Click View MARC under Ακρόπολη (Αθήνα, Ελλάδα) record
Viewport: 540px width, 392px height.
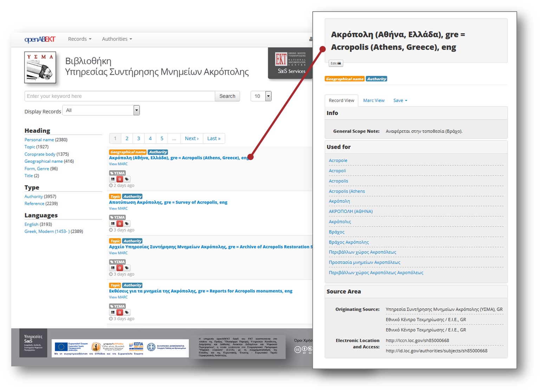(x=118, y=164)
